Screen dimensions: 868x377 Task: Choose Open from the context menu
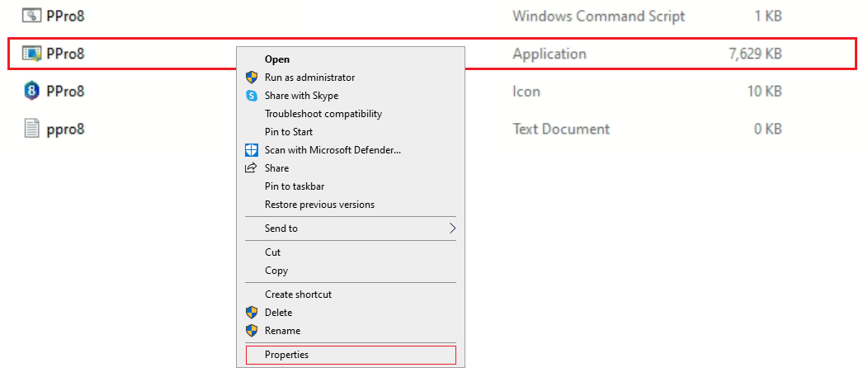point(277,59)
